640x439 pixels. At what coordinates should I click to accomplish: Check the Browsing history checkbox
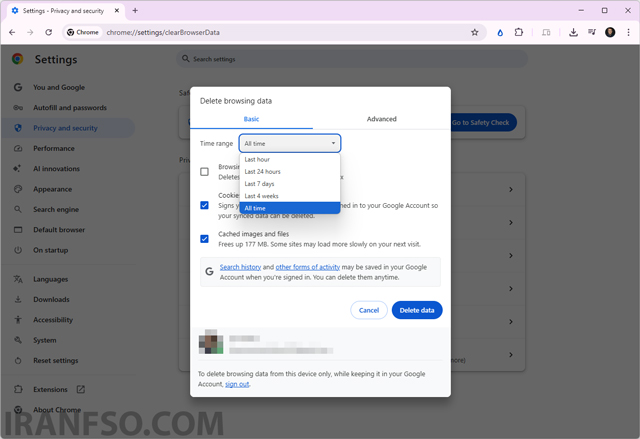pos(204,172)
